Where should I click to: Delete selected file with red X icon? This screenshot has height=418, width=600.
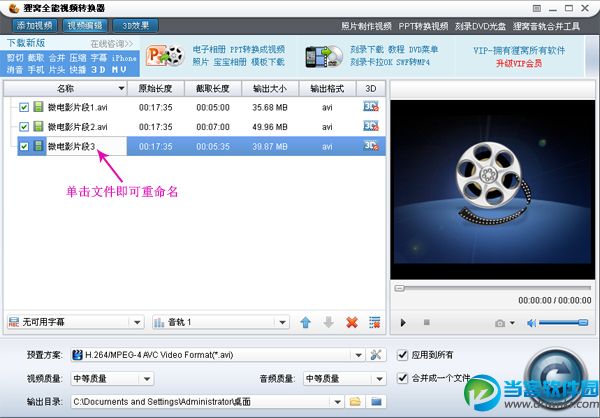point(352,323)
